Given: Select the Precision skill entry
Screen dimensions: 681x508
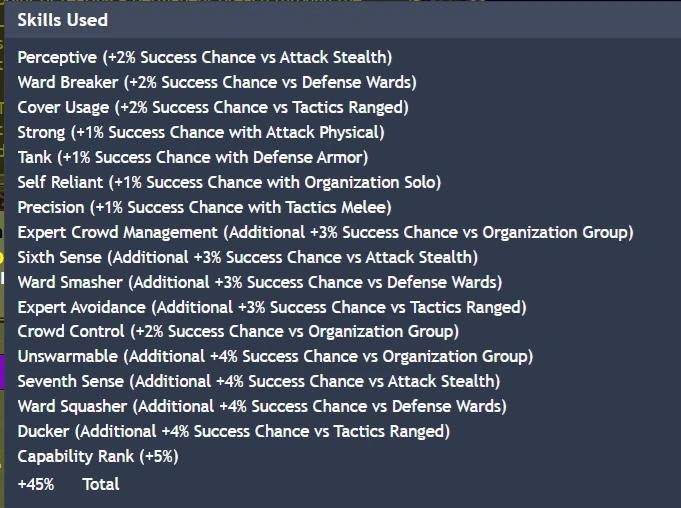Looking at the screenshot, I should pyautogui.click(x=204, y=207).
